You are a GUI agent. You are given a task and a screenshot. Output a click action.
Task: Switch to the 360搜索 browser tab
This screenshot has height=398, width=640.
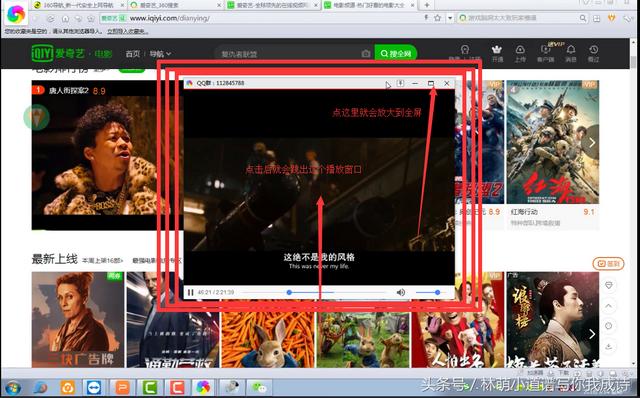(x=176, y=5)
